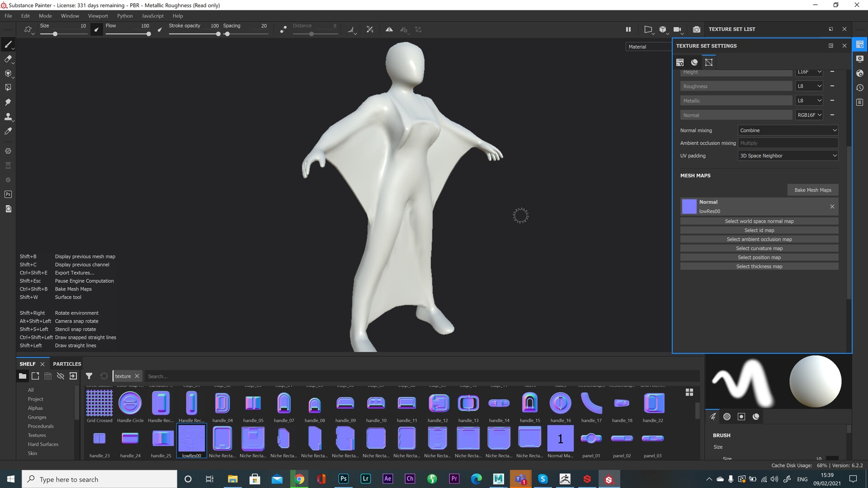Open Normal RGB16F format dropdown
The height and width of the screenshot is (488, 868).
pos(809,115)
